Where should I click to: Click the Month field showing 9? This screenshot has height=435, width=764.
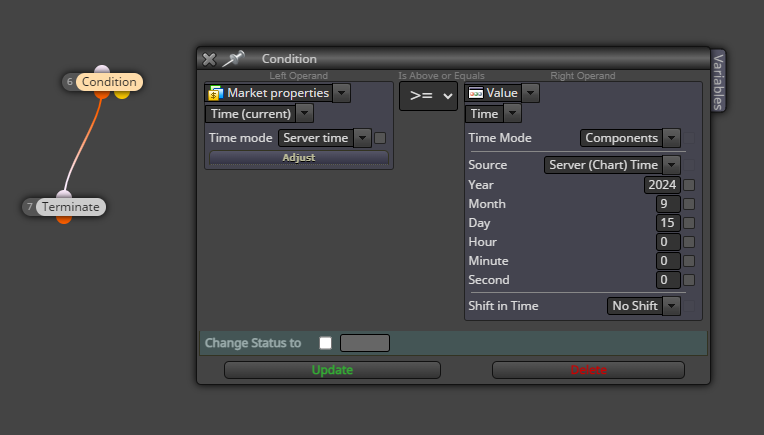[x=668, y=204]
